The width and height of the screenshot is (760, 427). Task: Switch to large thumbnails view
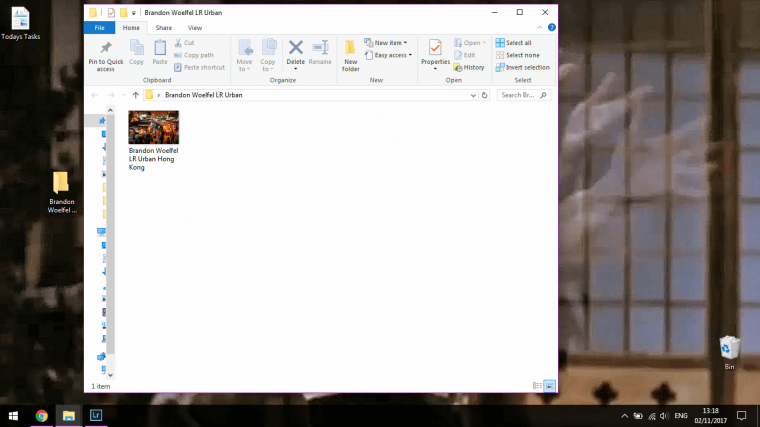(550, 386)
